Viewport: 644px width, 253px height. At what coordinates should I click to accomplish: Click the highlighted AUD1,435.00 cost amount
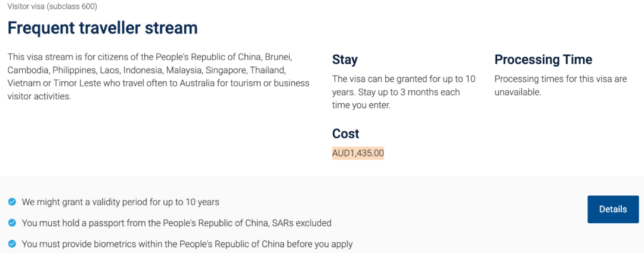click(358, 153)
